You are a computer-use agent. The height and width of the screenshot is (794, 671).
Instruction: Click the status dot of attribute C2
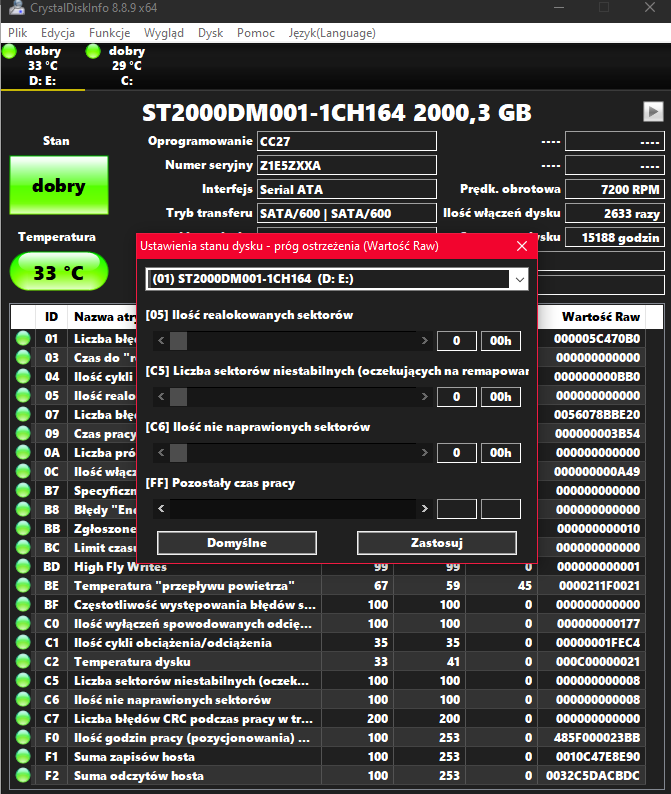click(23, 661)
